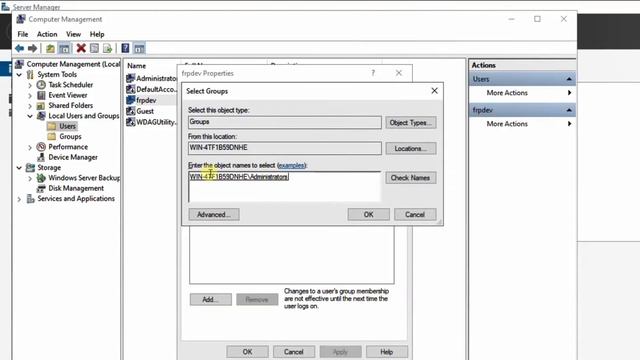Select Computer Management (Local) root node
The width and height of the screenshot is (640, 360).
pos(73,64)
